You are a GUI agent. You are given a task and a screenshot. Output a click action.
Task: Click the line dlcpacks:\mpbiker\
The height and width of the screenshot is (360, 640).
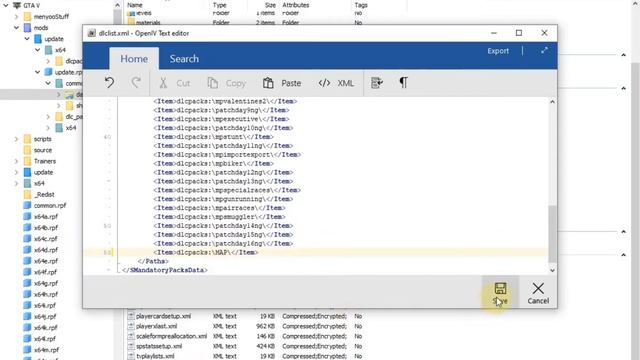[213, 164]
